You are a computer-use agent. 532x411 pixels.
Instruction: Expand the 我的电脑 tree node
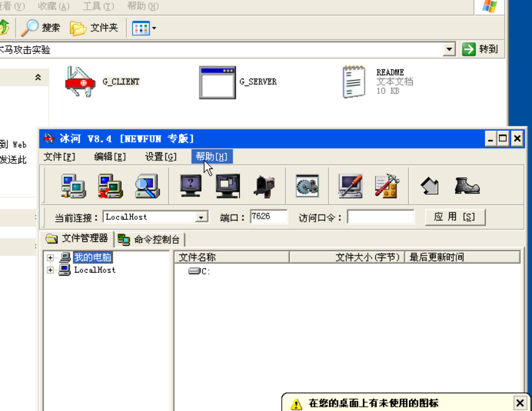[50, 257]
